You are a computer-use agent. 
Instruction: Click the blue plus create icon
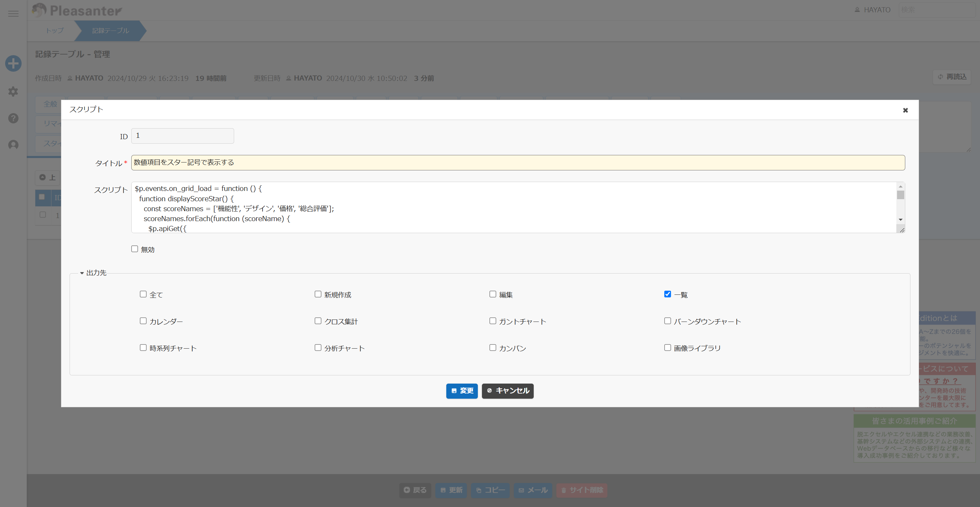(13, 63)
